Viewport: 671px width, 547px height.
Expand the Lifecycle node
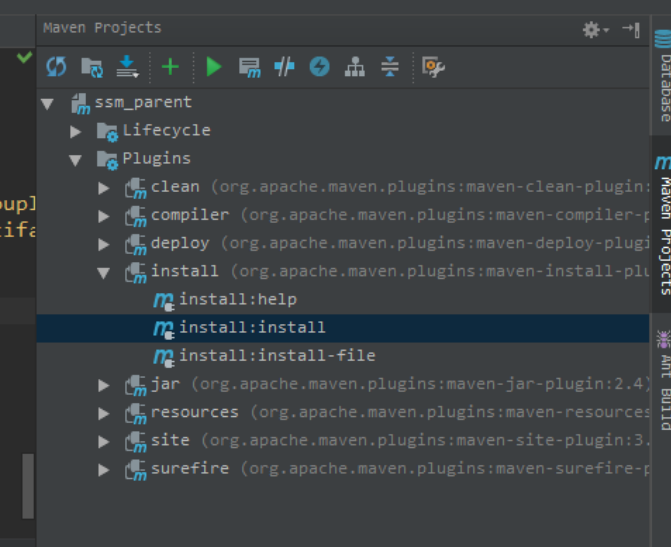pos(76,131)
